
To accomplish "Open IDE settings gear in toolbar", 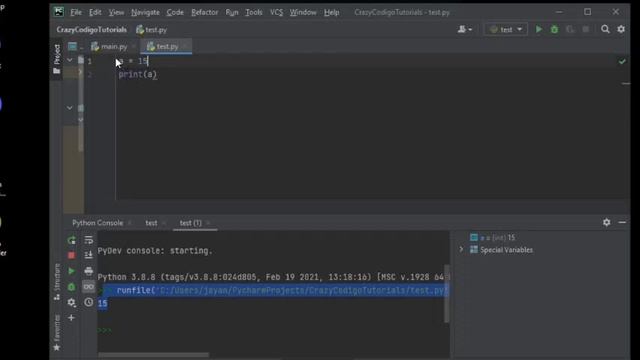I will [621, 29].
